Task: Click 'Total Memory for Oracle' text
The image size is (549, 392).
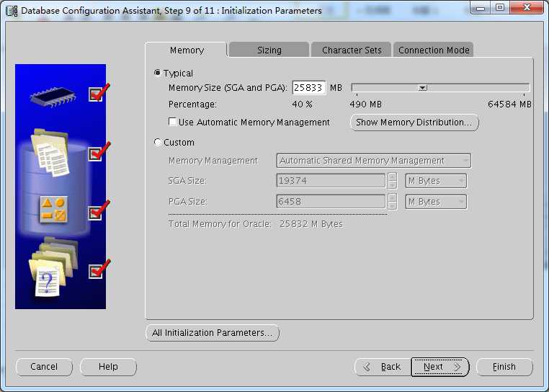Action: pyautogui.click(x=220, y=224)
